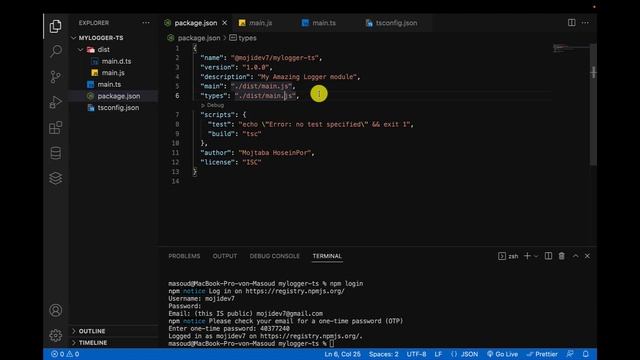Open tsconfig.json in the explorer
Viewport: 640px width, 360px height.
[x=118, y=108]
